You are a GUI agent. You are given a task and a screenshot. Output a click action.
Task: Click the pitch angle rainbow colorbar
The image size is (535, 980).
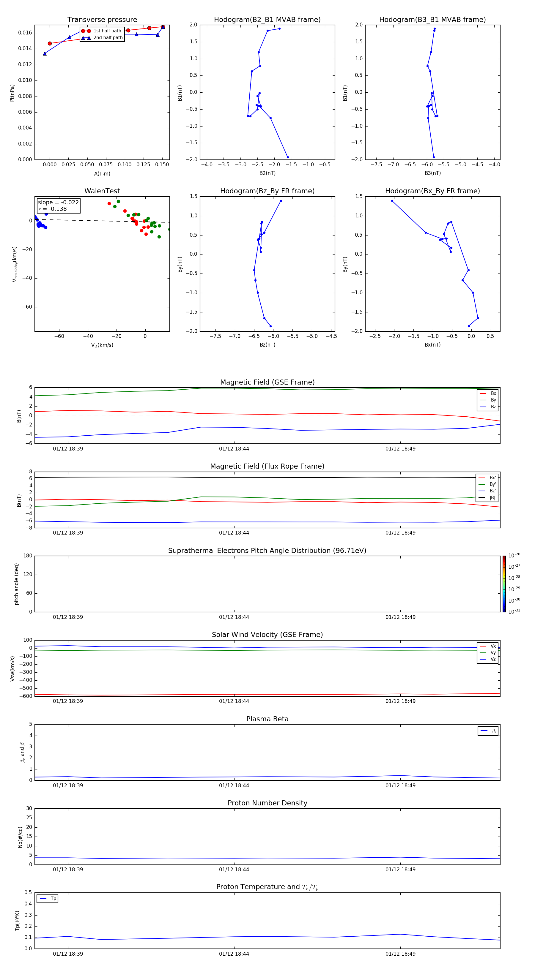[x=504, y=584]
